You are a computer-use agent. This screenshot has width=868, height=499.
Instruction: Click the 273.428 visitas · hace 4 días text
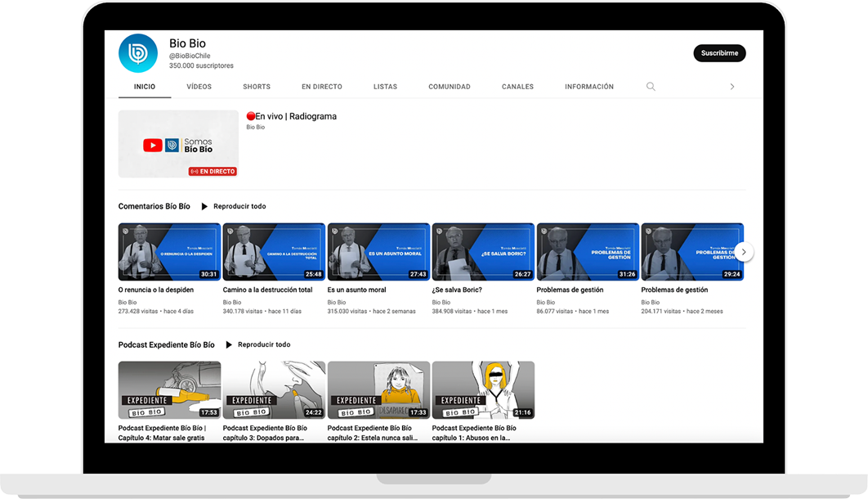point(155,311)
